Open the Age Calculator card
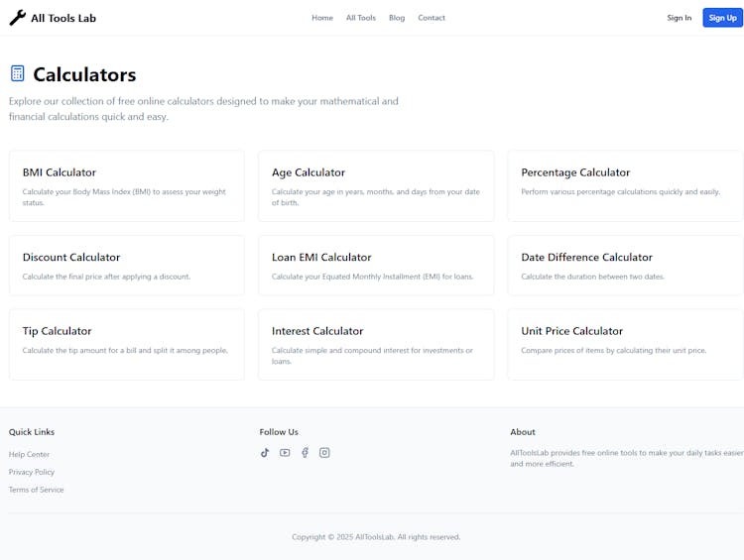 coord(376,185)
